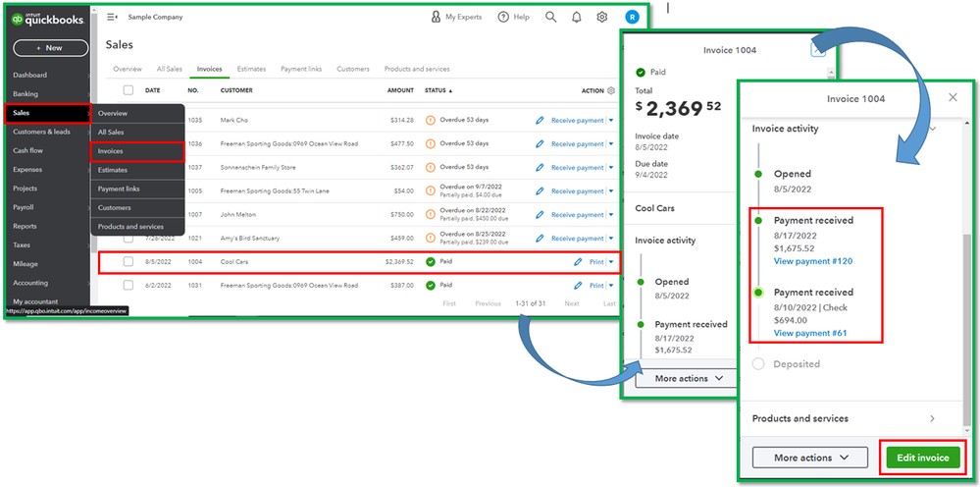Tick the checkbox for invoice 1031
Image resolution: width=980 pixels, height=487 pixels.
pos(129,285)
